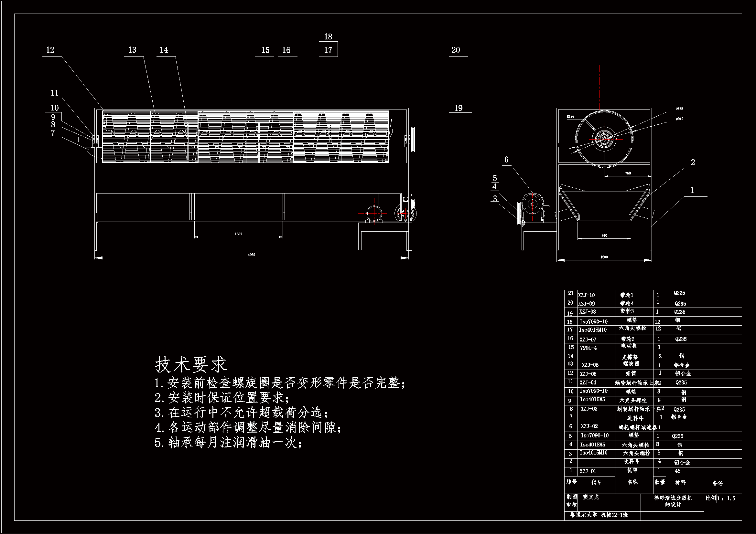
Task: Click part balloon label 20
Action: point(456,50)
